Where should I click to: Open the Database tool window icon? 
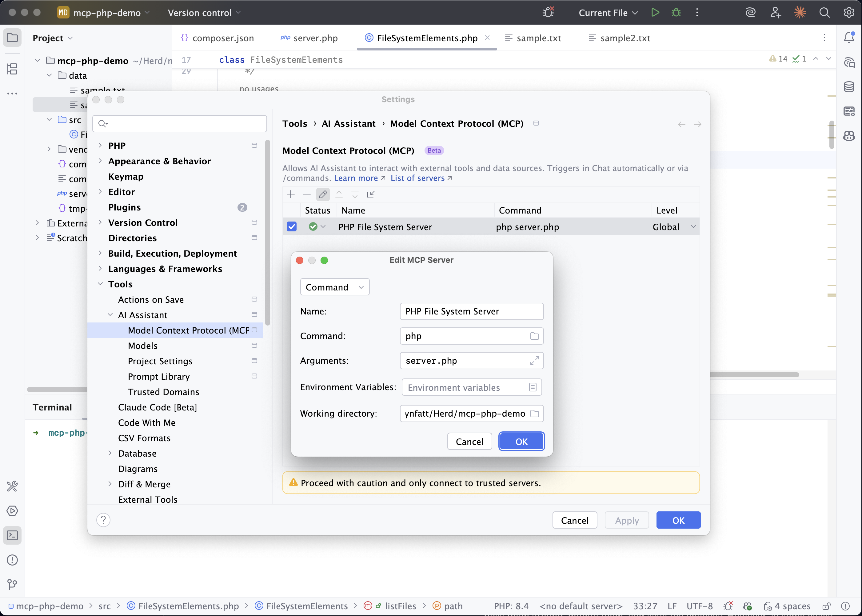click(x=849, y=86)
